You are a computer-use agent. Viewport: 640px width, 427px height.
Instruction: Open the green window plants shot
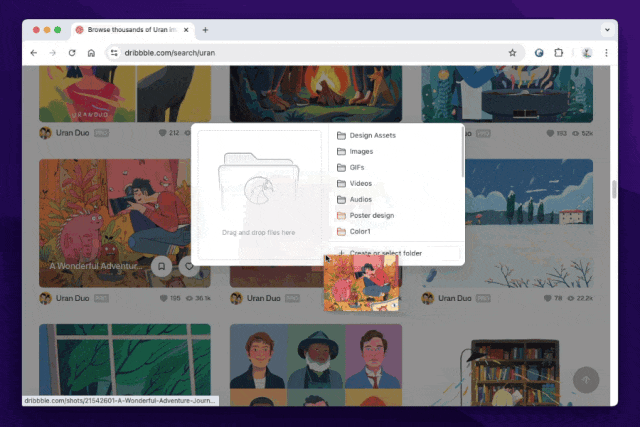click(x=125, y=365)
